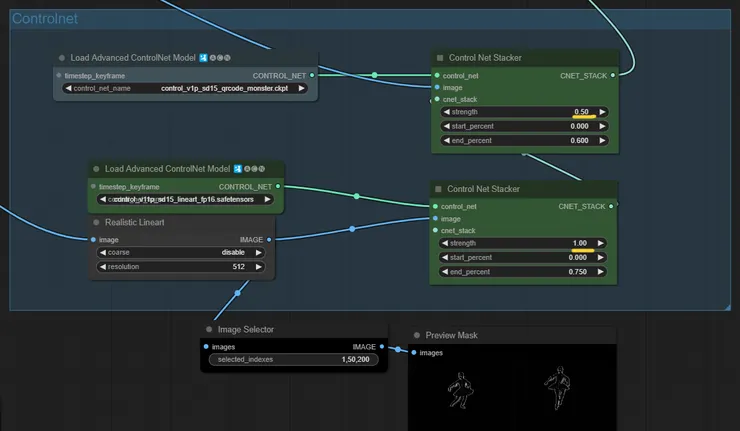
Task: Click the right dancer outline in Preview Mask
Action: coord(557,388)
